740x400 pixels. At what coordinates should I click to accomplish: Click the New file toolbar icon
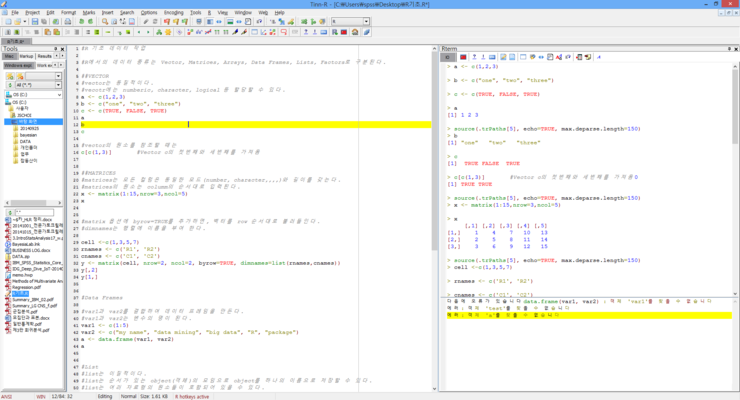tap(6, 21)
